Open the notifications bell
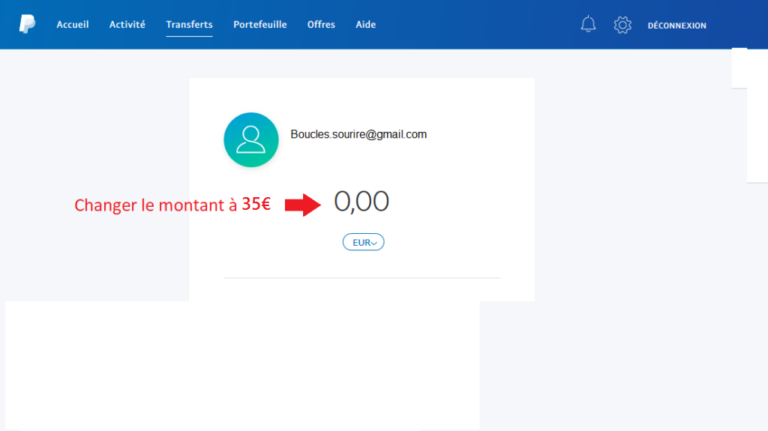Image resolution: width=768 pixels, height=431 pixels. [x=588, y=24]
